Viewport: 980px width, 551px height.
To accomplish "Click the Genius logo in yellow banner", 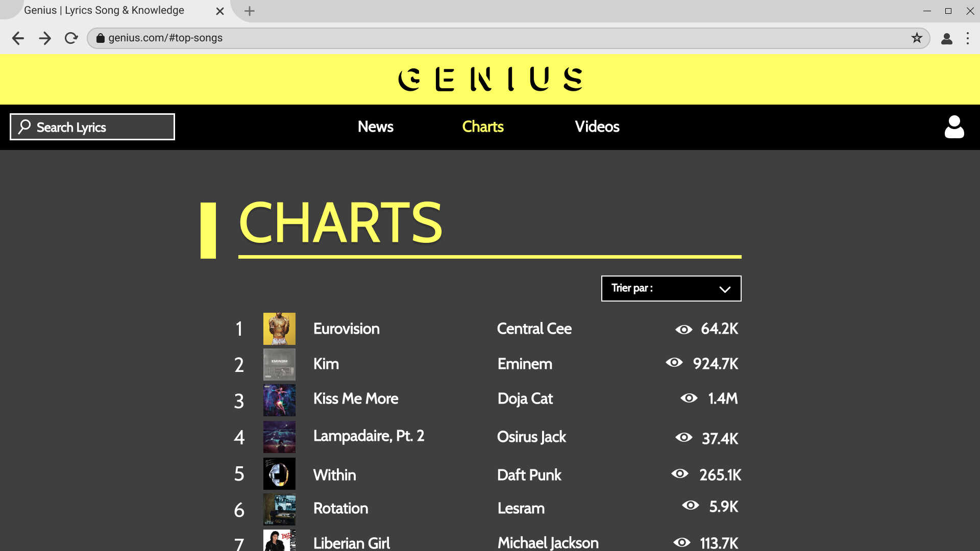I will [490, 80].
